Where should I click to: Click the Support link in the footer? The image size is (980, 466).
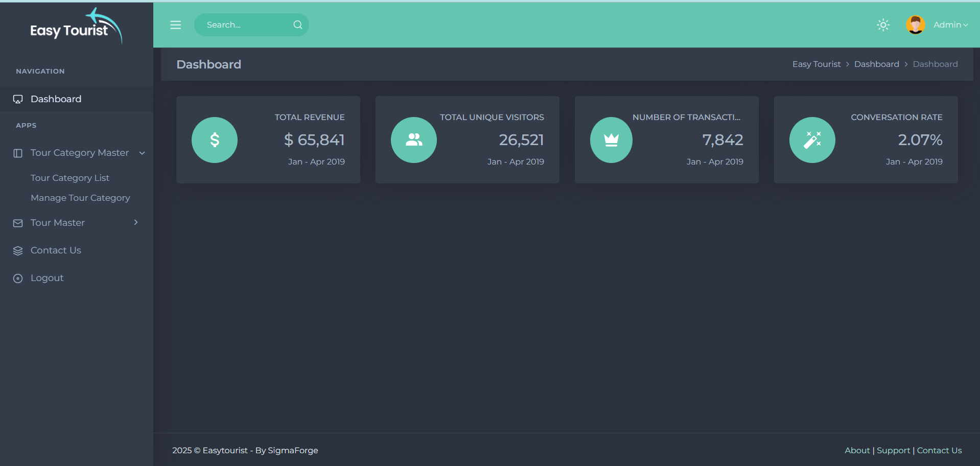pyautogui.click(x=893, y=450)
